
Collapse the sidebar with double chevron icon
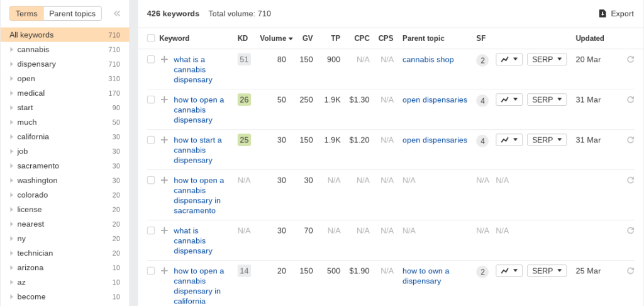coord(117,14)
